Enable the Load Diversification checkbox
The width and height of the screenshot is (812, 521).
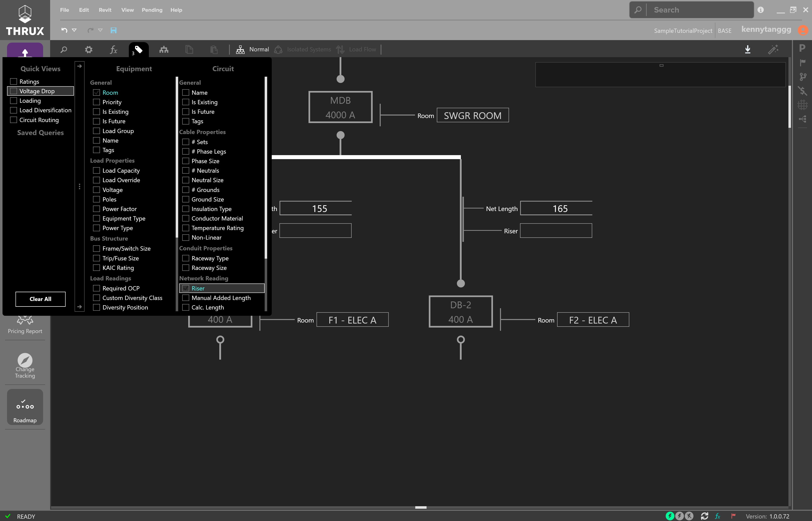tap(14, 110)
